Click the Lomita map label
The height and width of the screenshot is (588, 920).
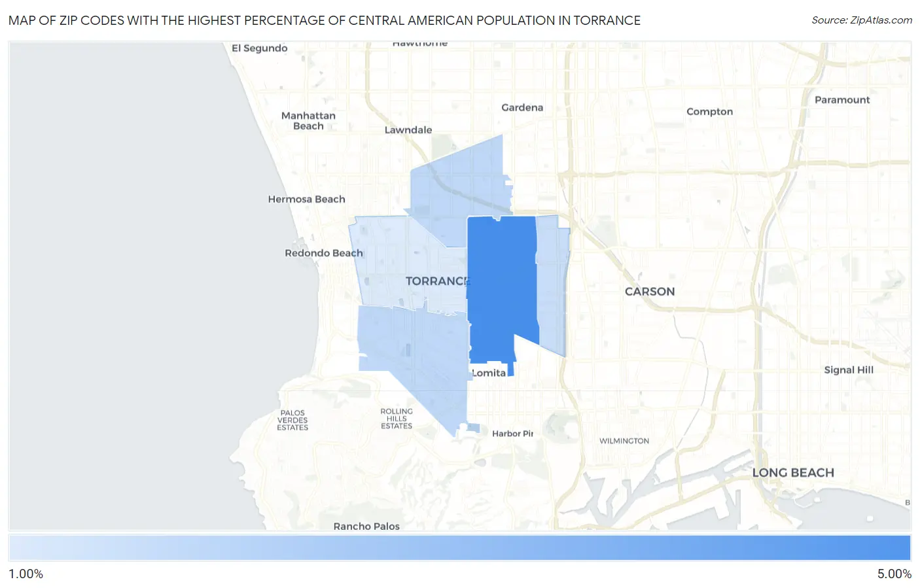(x=489, y=373)
